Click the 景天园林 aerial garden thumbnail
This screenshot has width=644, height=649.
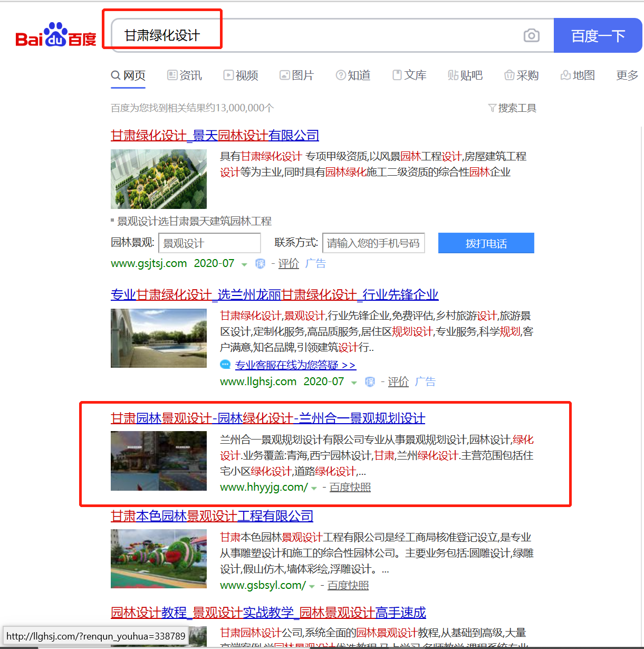tap(159, 179)
